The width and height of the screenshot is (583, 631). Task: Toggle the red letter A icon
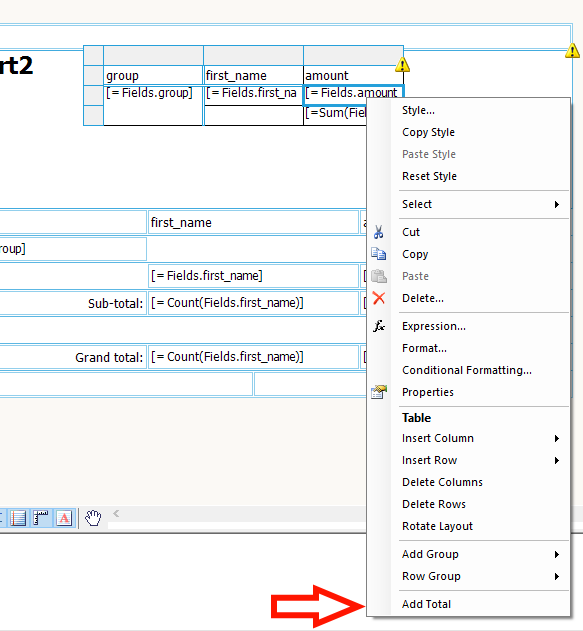64,518
